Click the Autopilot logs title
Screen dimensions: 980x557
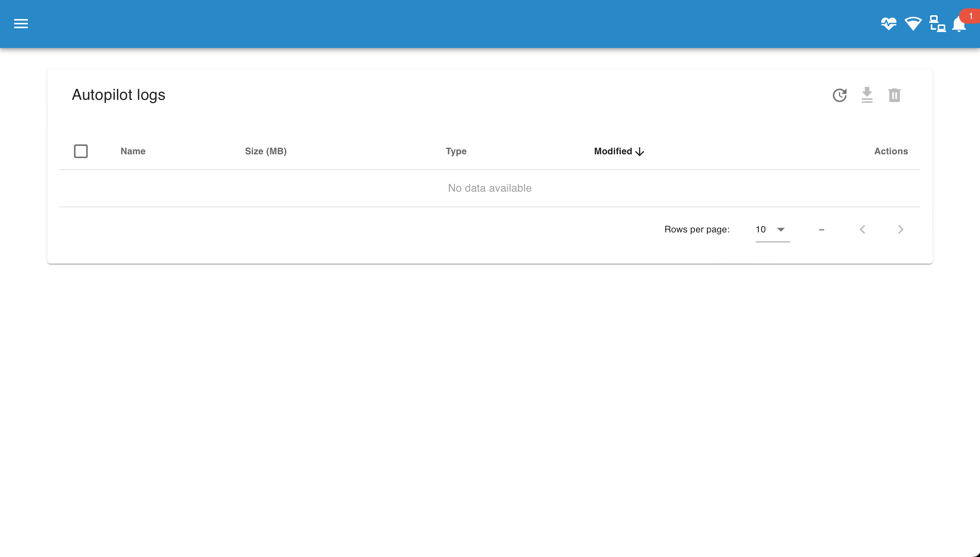118,95
